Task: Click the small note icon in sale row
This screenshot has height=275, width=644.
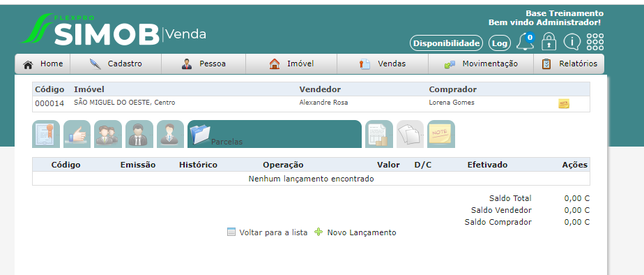Action: coord(564,103)
